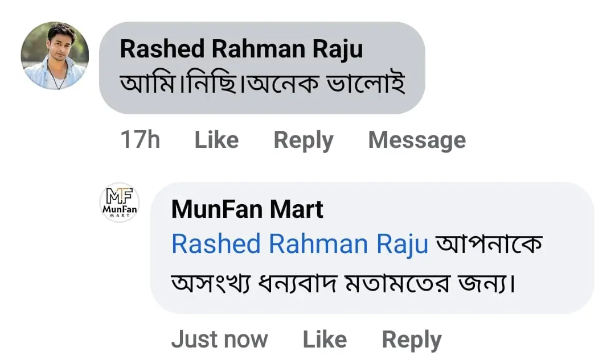
Task: Open the blue Rashed Rahman Raju mention
Action: coord(300,244)
